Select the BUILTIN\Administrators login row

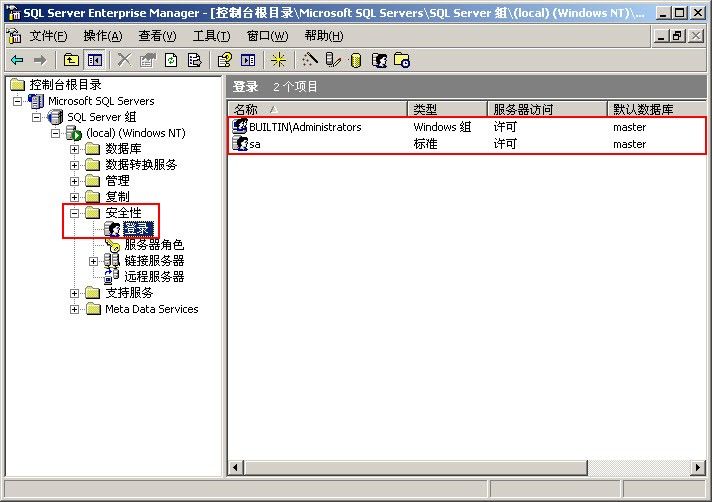[x=467, y=127]
